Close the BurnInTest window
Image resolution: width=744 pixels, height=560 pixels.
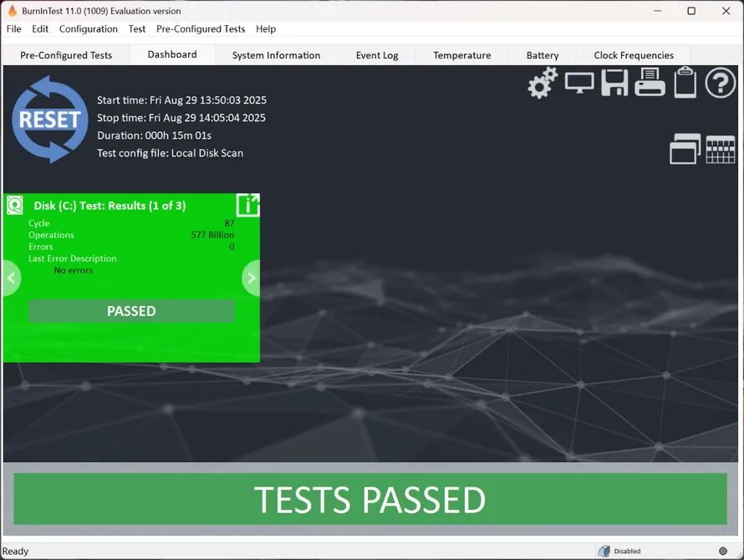coord(726,11)
